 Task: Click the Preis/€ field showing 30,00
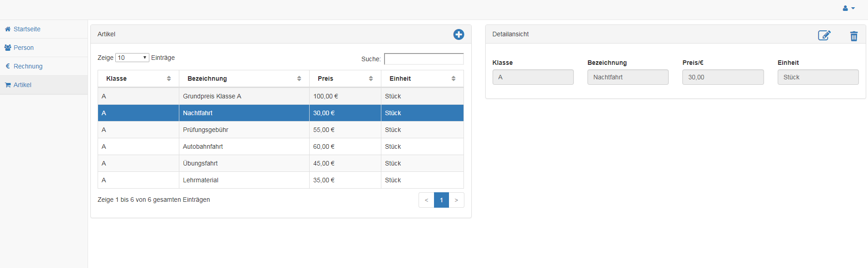(723, 77)
